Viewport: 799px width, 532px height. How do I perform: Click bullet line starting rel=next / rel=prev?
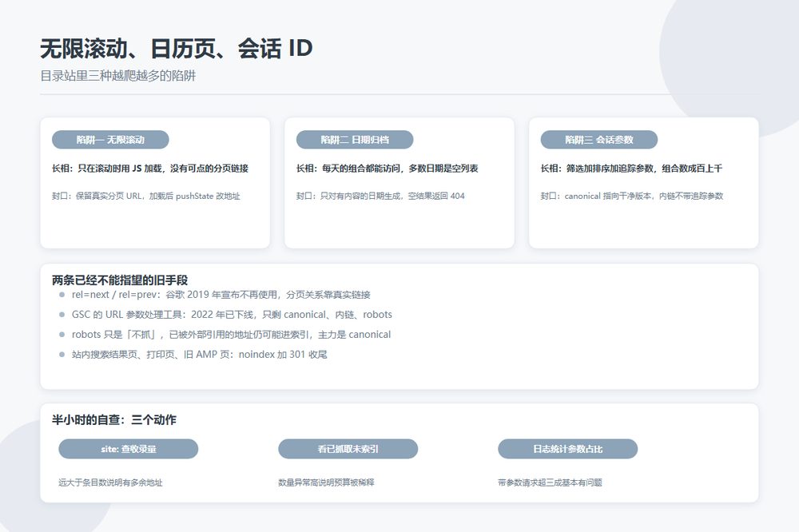pyautogui.click(x=221, y=295)
